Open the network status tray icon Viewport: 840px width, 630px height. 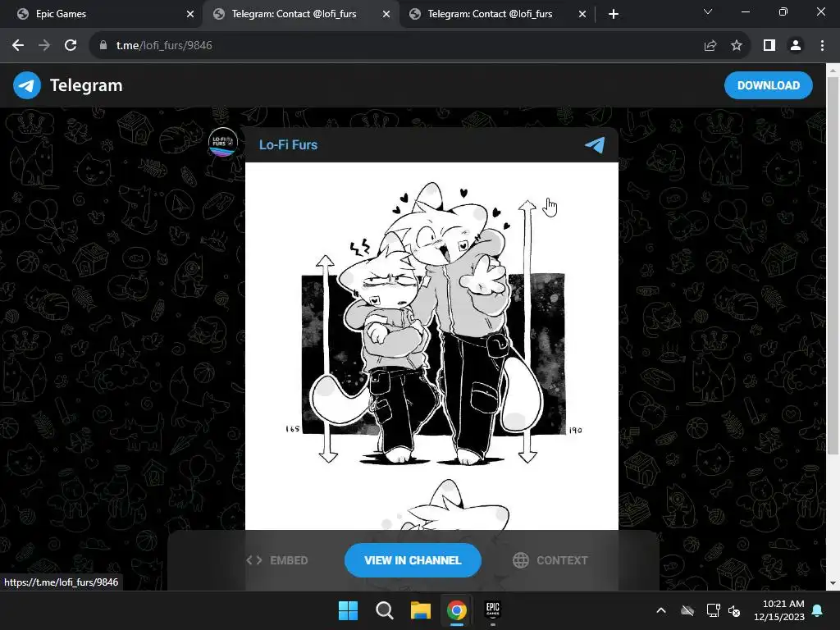[x=713, y=610]
